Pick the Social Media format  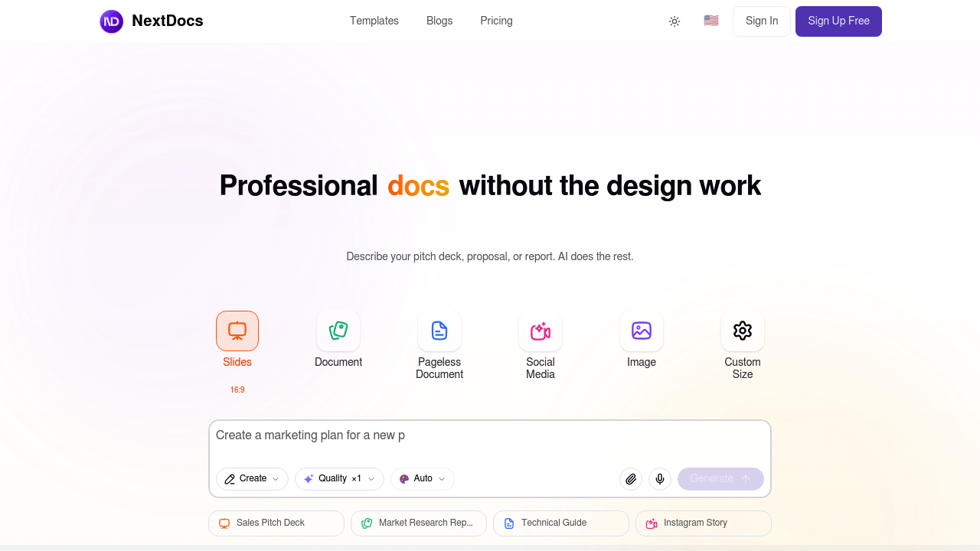(541, 331)
